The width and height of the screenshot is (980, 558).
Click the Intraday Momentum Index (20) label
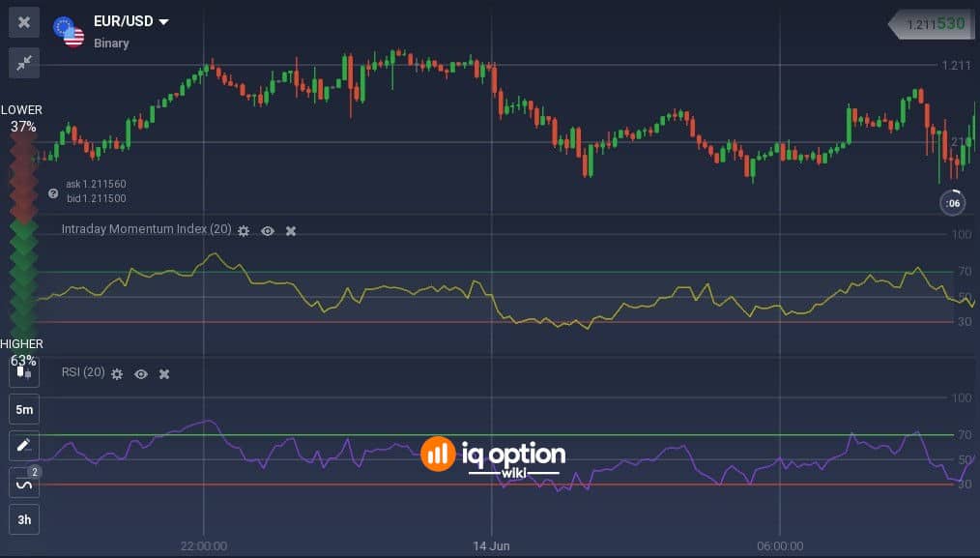(x=146, y=229)
